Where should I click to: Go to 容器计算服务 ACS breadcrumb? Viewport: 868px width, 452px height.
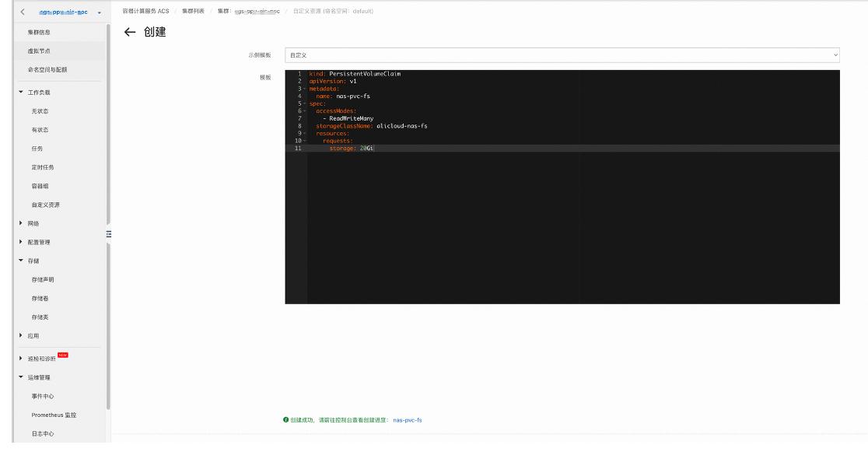coord(145,11)
